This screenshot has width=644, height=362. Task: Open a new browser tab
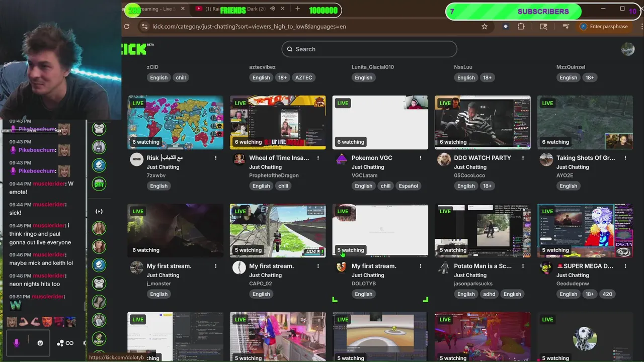297,9
